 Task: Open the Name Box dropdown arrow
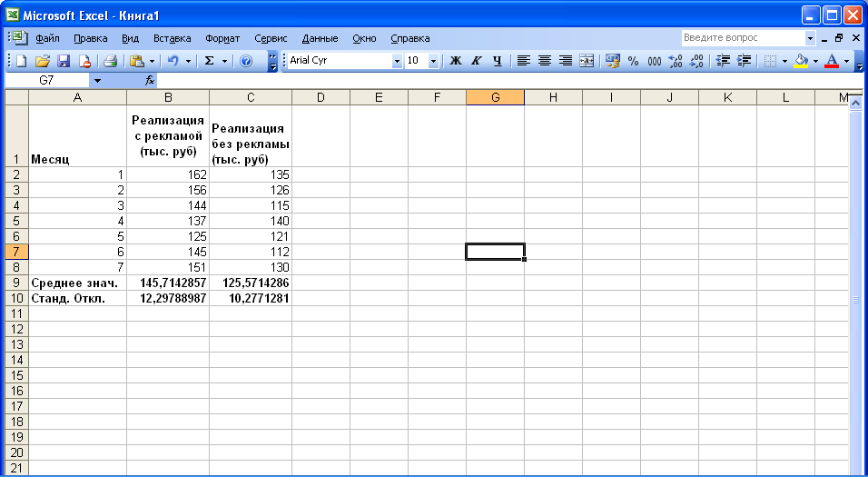coord(98,81)
